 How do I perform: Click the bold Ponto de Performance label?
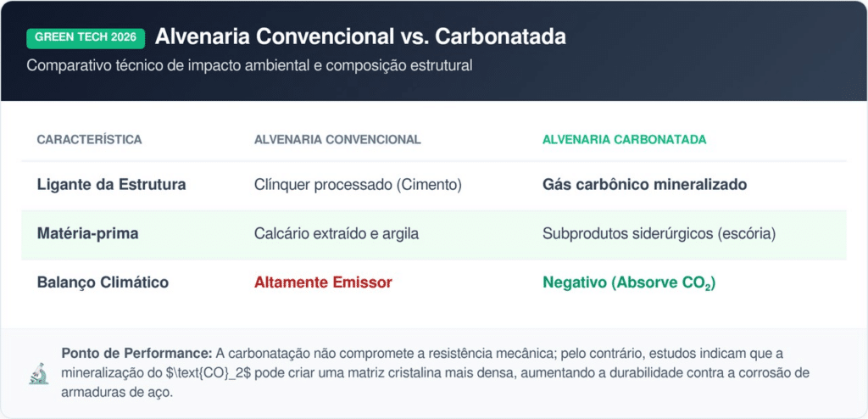point(125,353)
